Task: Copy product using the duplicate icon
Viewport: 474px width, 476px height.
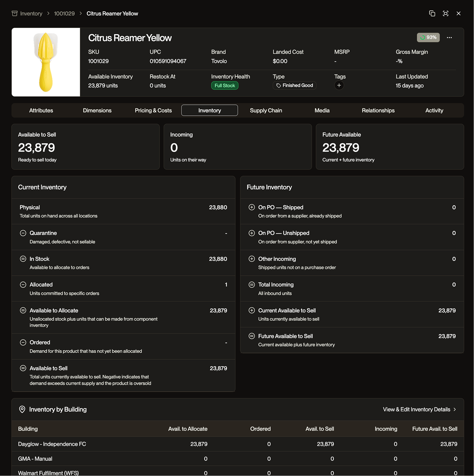Action: 432,13
